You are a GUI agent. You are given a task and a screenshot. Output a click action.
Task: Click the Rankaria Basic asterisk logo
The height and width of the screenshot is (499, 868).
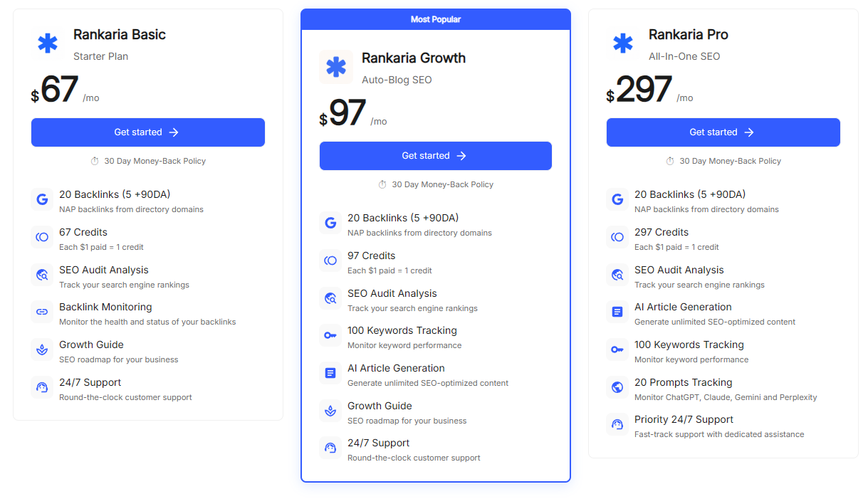[x=48, y=43]
